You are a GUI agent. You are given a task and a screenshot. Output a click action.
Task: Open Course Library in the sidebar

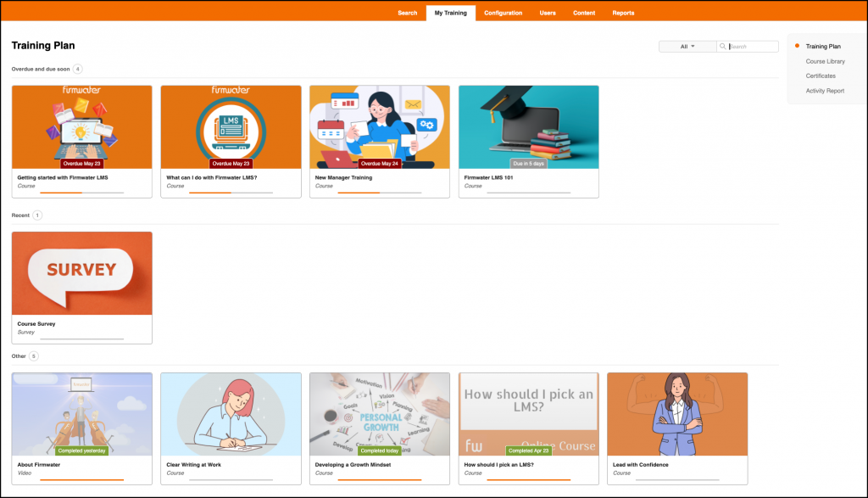point(826,61)
